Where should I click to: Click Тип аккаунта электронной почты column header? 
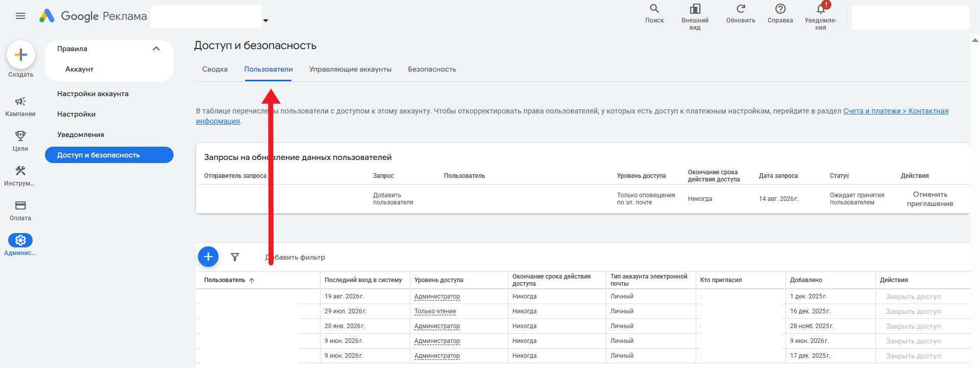tap(649, 280)
